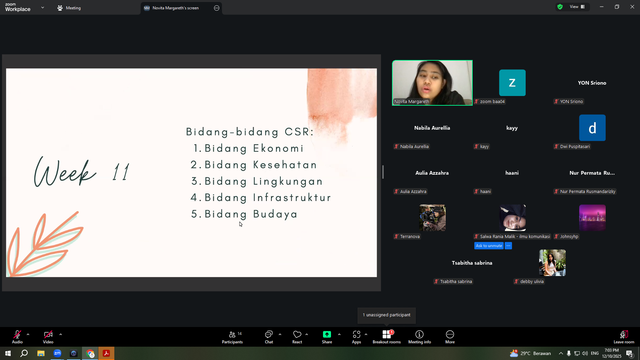The image size is (640, 360).
Task: Click Bidang Ekonomi on the shared slide
Action: [x=254, y=148]
